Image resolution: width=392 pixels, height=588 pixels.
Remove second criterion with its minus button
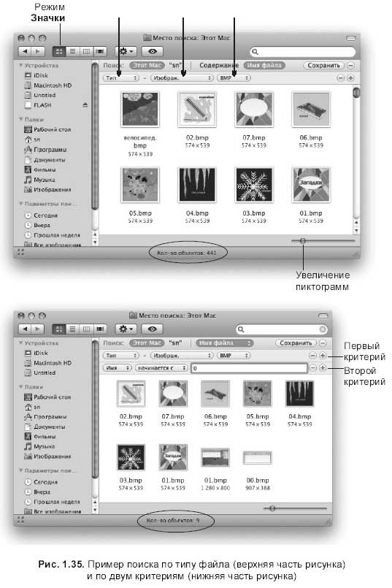(x=312, y=368)
